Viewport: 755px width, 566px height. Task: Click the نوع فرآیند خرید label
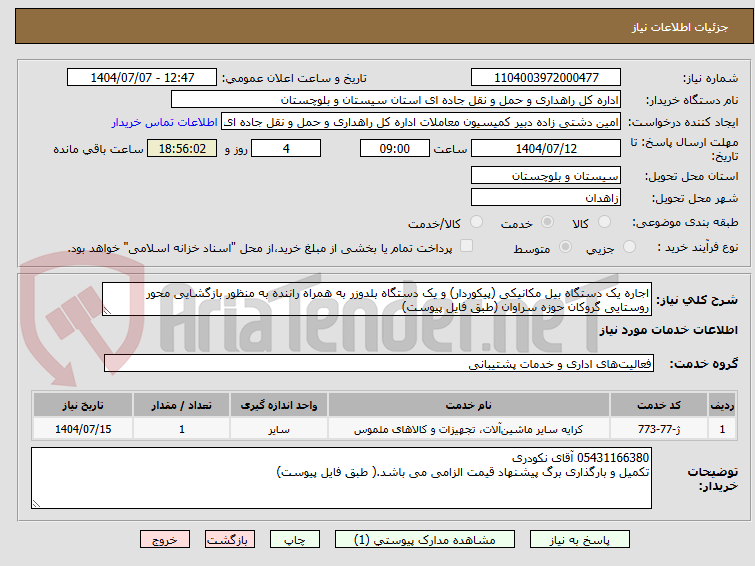tap(698, 247)
